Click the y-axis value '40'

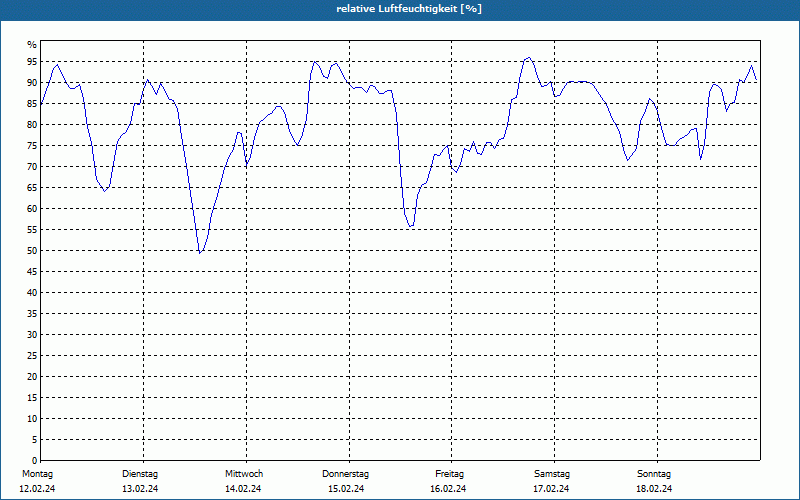[x=32, y=292]
